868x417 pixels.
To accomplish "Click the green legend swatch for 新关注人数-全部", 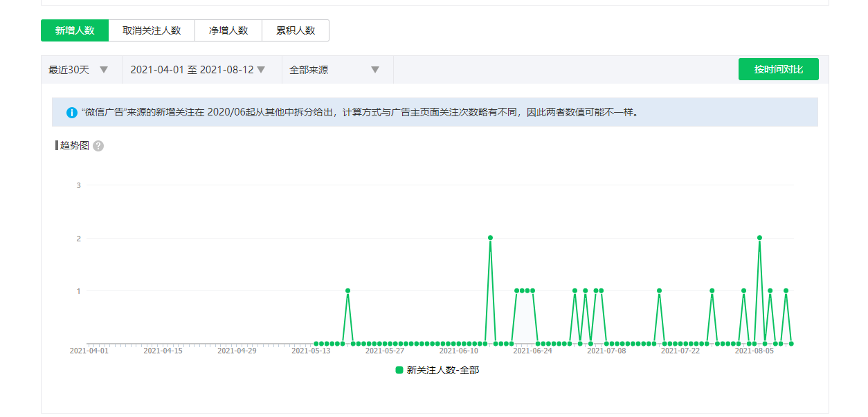I will pyautogui.click(x=399, y=370).
